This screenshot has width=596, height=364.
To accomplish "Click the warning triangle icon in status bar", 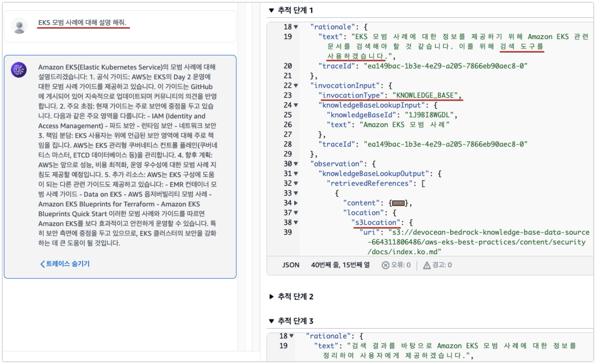I will (427, 265).
